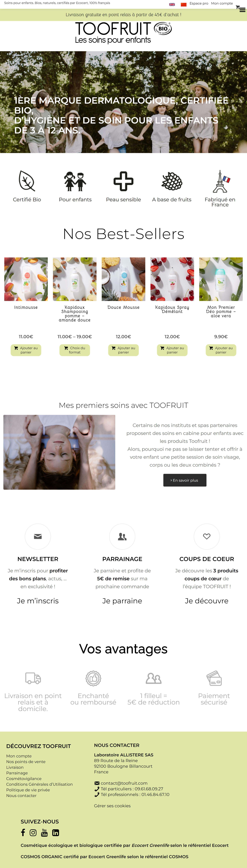Visit the YouTube channel icon
This screenshot has width=247, height=868.
(44, 833)
